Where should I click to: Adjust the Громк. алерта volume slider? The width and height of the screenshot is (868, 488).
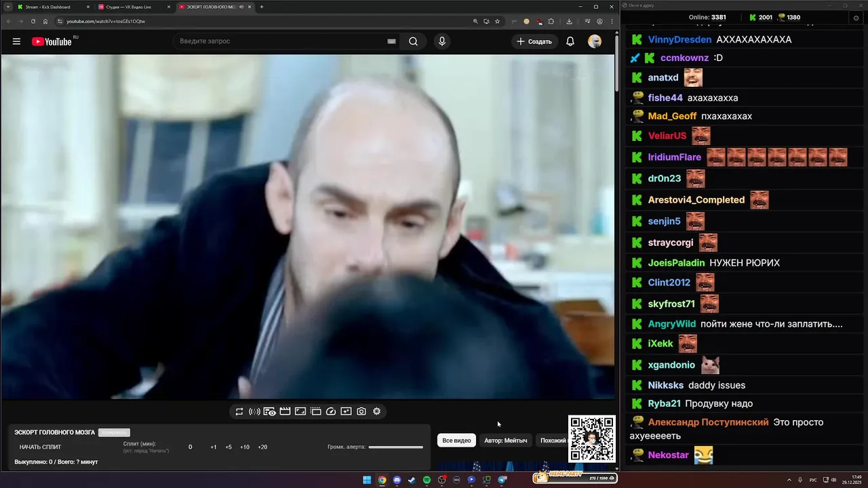(x=396, y=447)
